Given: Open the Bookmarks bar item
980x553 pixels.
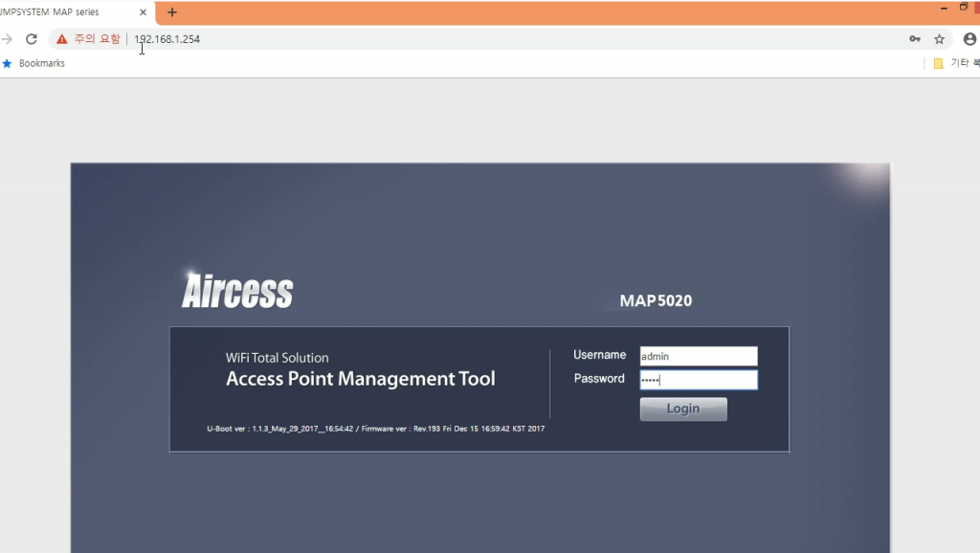Looking at the screenshot, I should pos(33,63).
